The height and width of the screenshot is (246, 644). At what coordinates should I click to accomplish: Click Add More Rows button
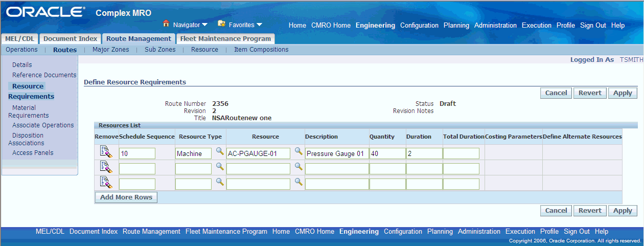point(126,197)
